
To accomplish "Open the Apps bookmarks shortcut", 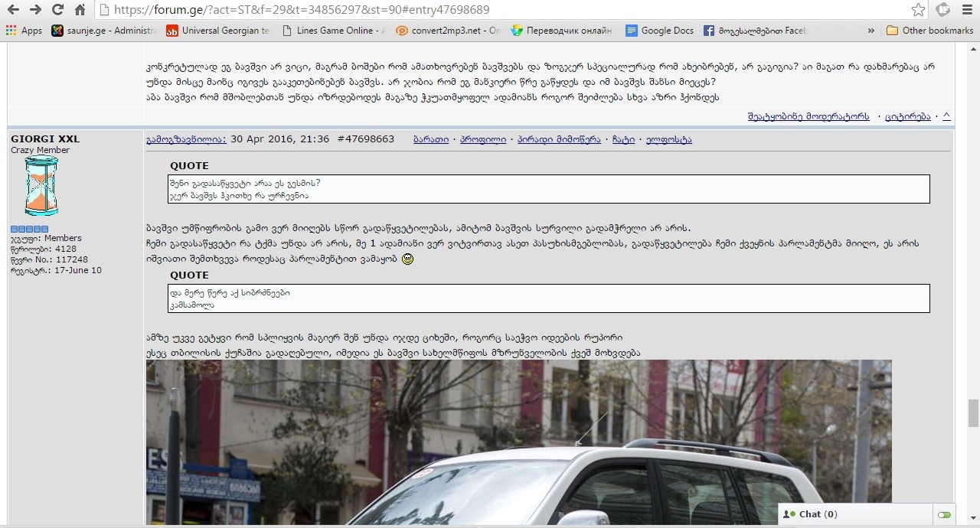I will coord(24,31).
